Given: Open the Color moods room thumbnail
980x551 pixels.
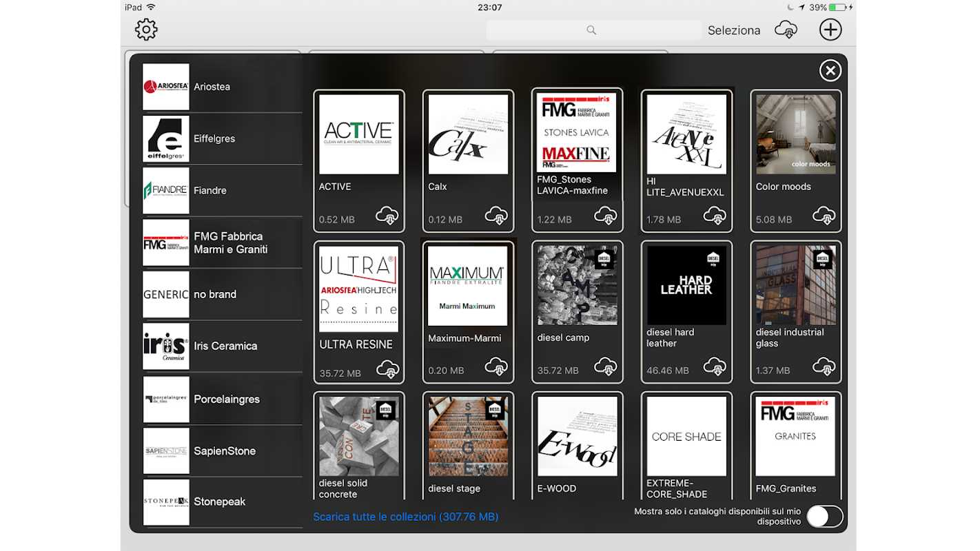Looking at the screenshot, I should click(796, 134).
